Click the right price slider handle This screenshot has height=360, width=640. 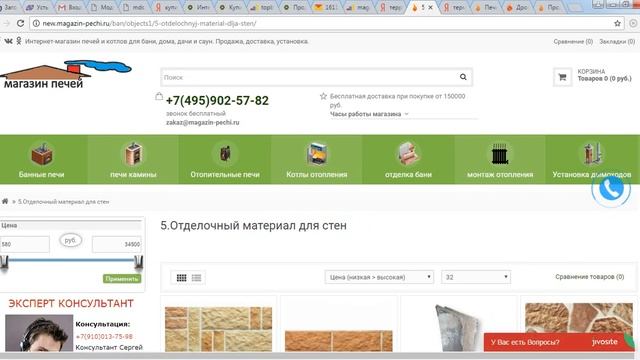[139, 262]
